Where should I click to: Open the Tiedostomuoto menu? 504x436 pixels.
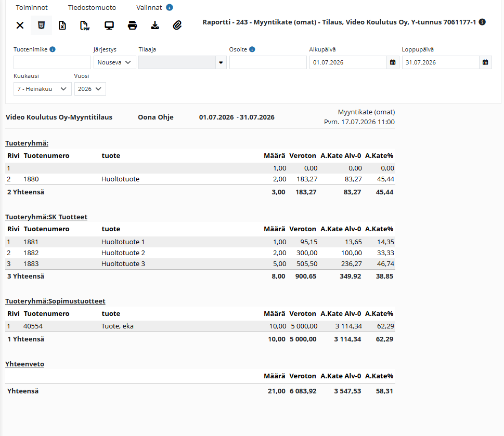tap(92, 7)
